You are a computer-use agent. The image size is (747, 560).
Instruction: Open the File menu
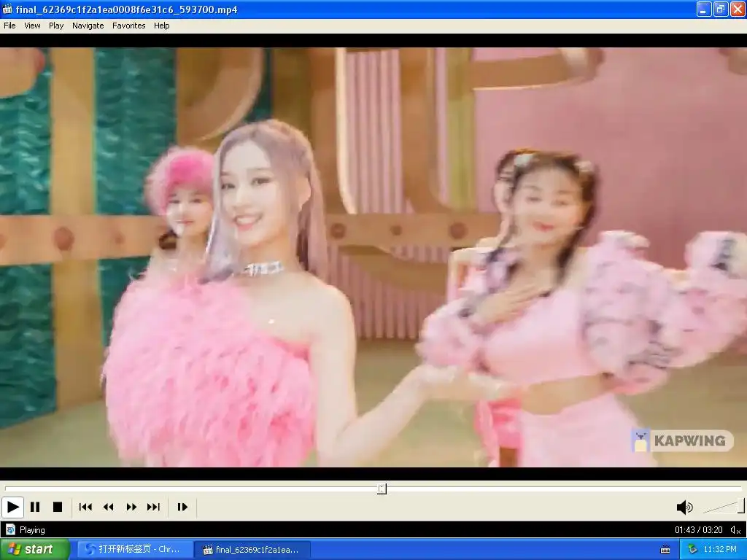[9, 26]
